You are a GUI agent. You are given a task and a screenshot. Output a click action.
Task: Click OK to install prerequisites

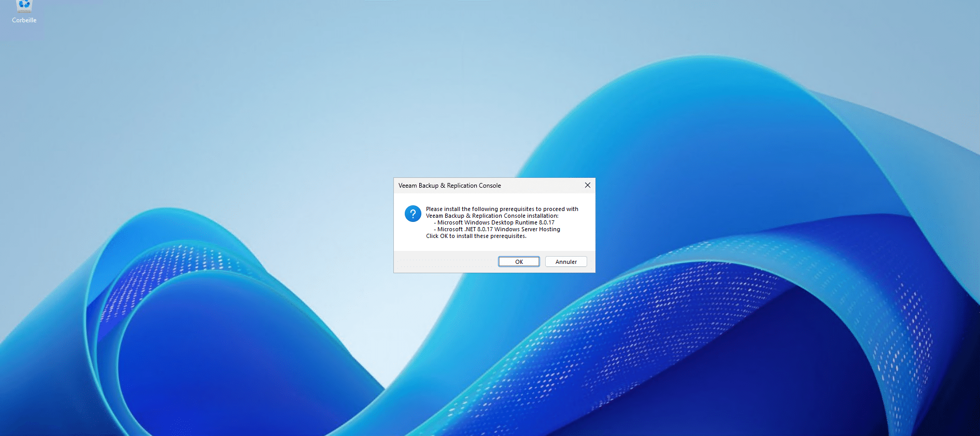(519, 262)
